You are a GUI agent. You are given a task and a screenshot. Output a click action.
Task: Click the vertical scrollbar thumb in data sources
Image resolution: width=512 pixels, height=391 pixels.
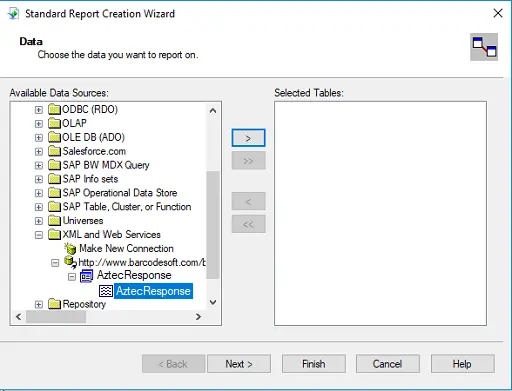pos(213,225)
